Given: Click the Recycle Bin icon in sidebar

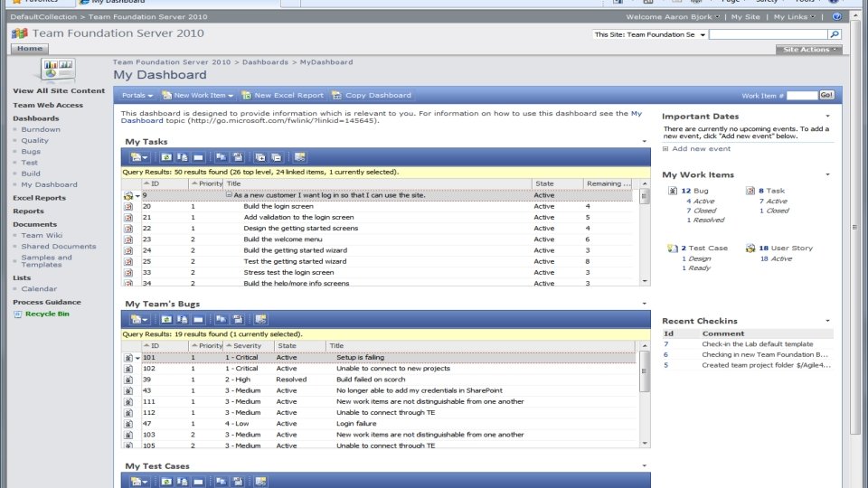Looking at the screenshot, I should pos(18,314).
